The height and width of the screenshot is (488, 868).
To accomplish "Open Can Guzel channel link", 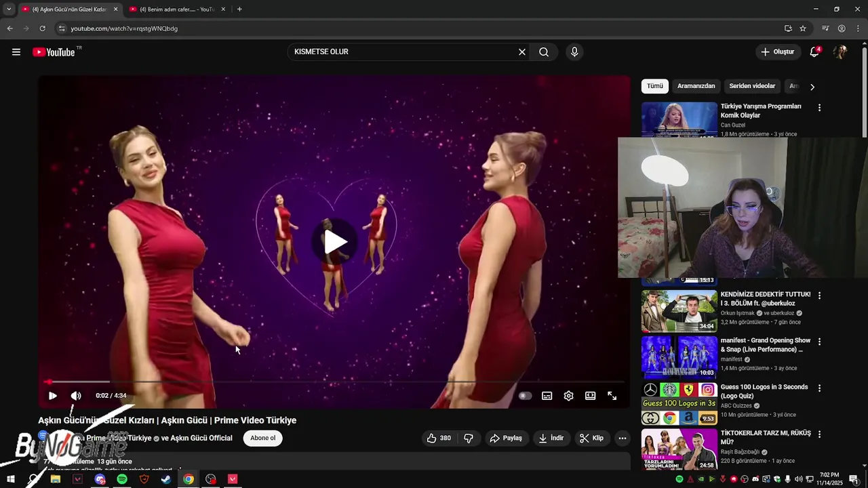I will click(733, 125).
